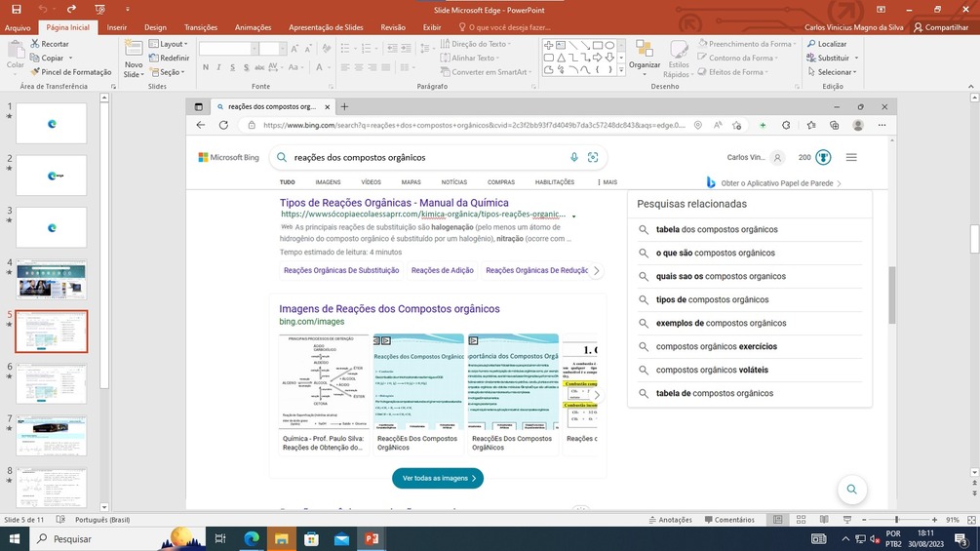Open Mail app from the taskbar
The width and height of the screenshot is (980, 551).
click(x=341, y=538)
